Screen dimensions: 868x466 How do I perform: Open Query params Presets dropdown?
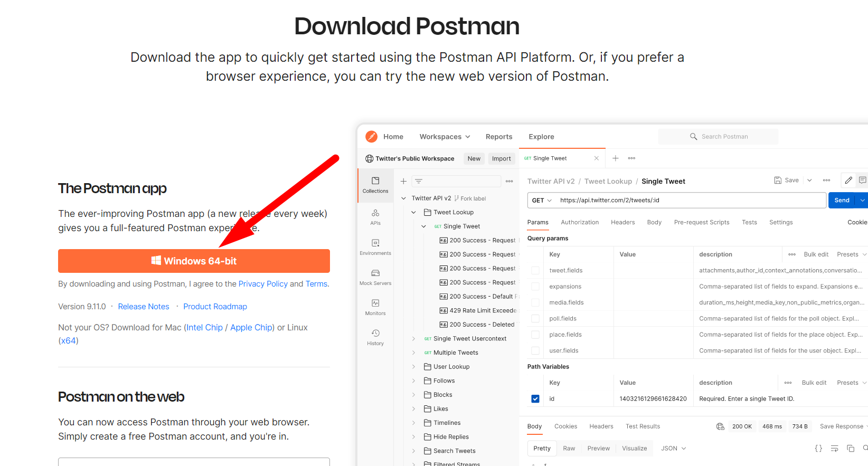pos(852,254)
